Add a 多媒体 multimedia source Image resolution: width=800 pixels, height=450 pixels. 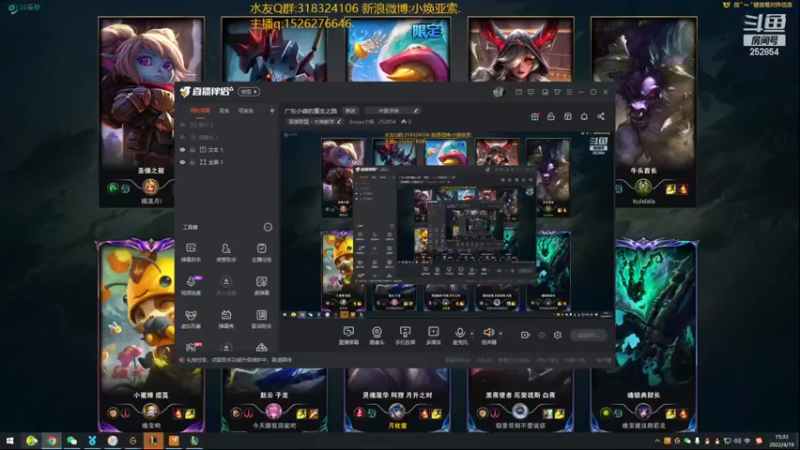[x=433, y=335]
